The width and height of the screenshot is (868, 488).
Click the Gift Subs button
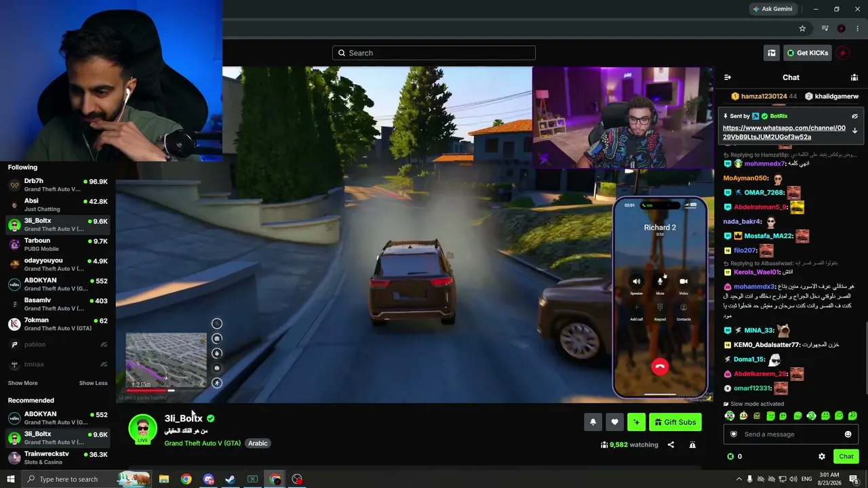[675, 422]
